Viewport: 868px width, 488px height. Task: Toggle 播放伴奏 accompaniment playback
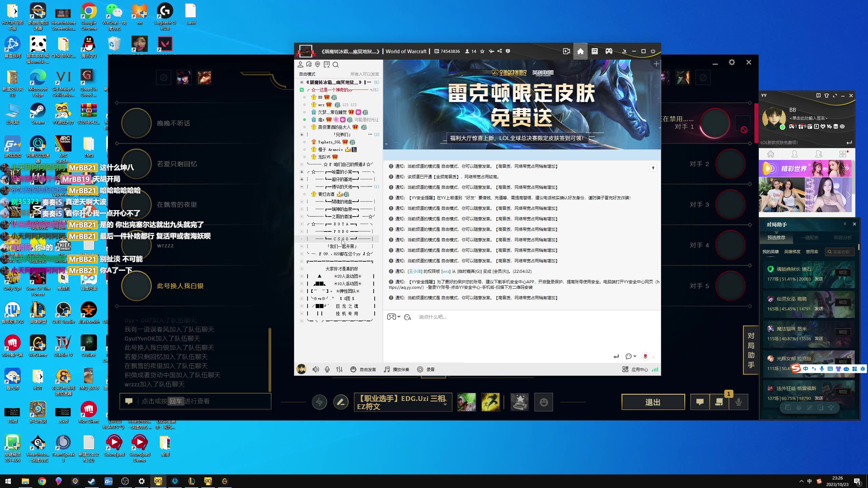click(x=396, y=369)
